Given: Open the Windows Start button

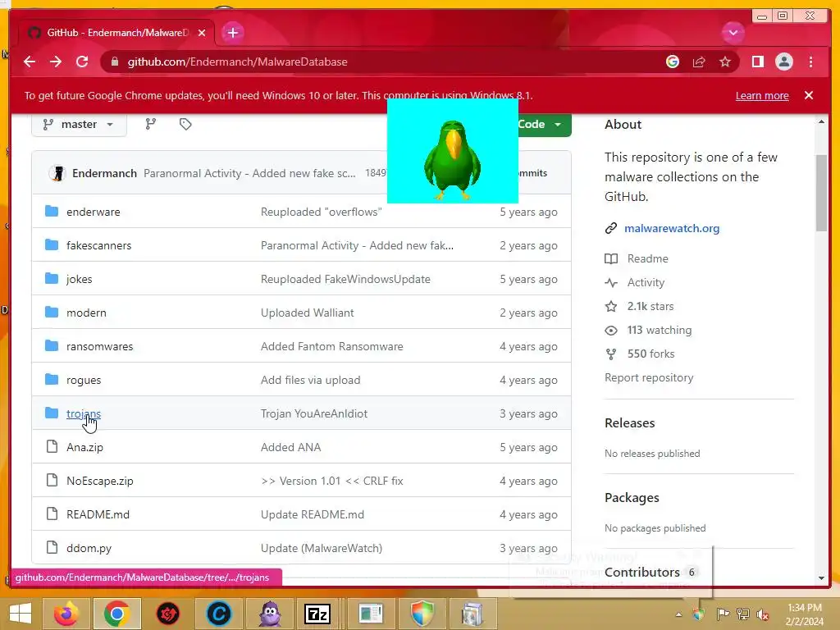Looking at the screenshot, I should (21, 614).
